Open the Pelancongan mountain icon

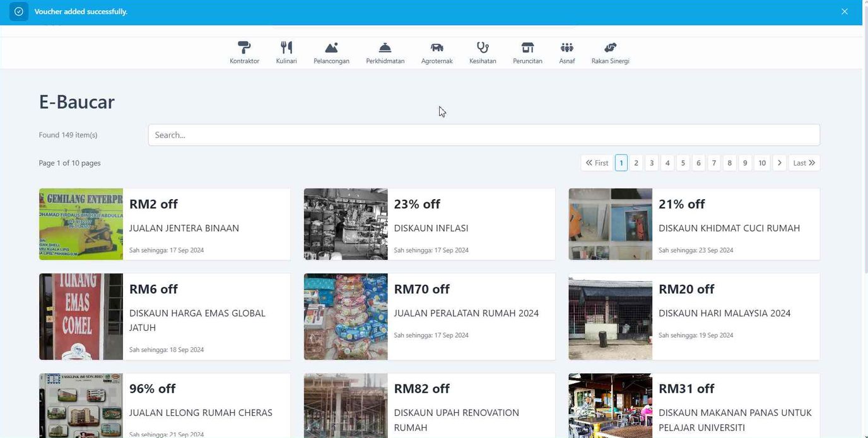coord(331,48)
